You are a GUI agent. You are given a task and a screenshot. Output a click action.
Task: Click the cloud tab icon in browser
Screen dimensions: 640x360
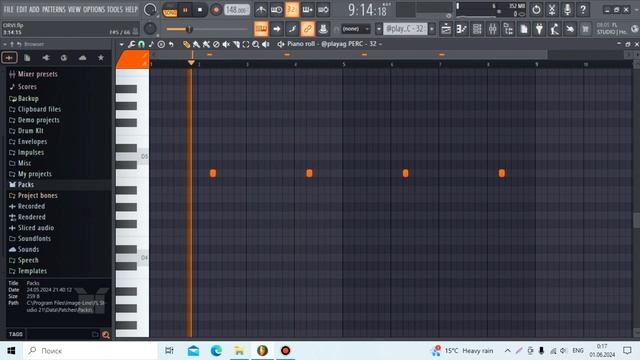(82, 58)
